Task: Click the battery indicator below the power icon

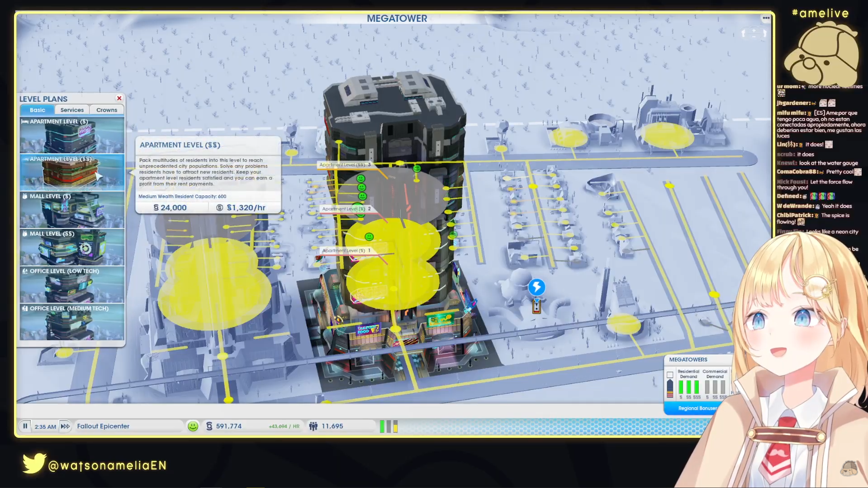Action: click(536, 306)
